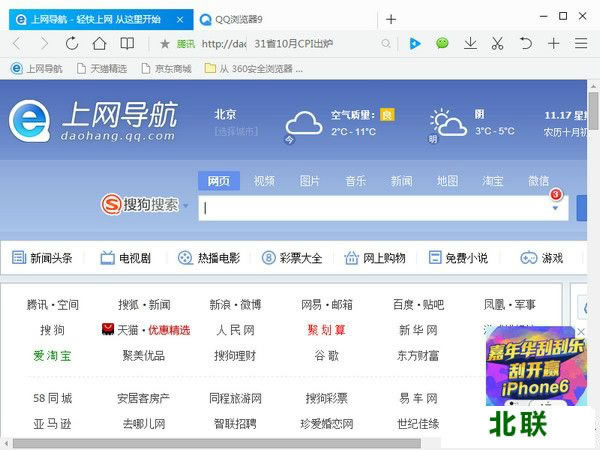Open the 亚马逊 link

pyautogui.click(x=52, y=424)
